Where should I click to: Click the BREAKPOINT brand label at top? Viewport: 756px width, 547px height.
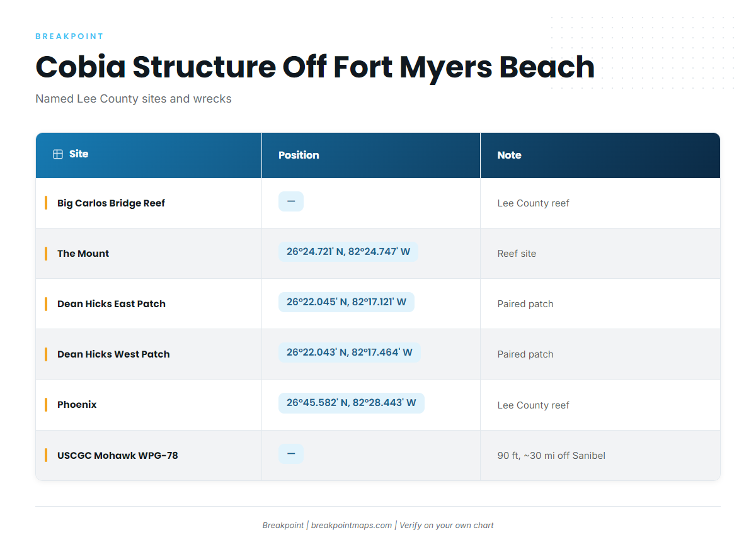pyautogui.click(x=69, y=37)
